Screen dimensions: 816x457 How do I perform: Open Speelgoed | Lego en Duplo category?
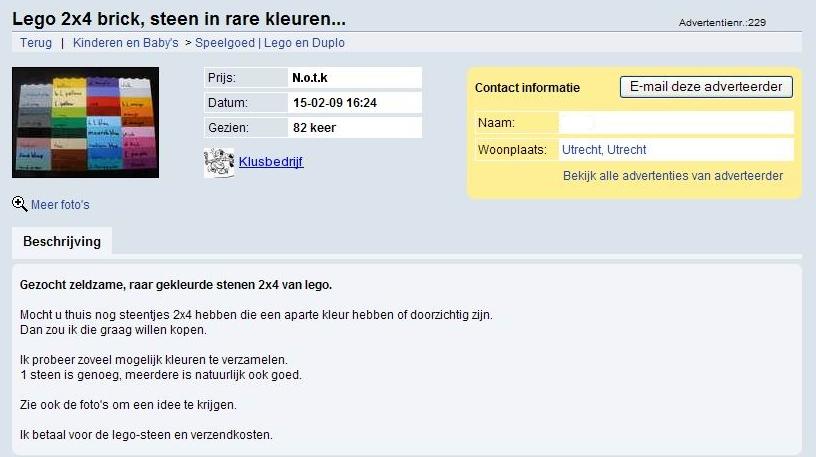point(270,43)
